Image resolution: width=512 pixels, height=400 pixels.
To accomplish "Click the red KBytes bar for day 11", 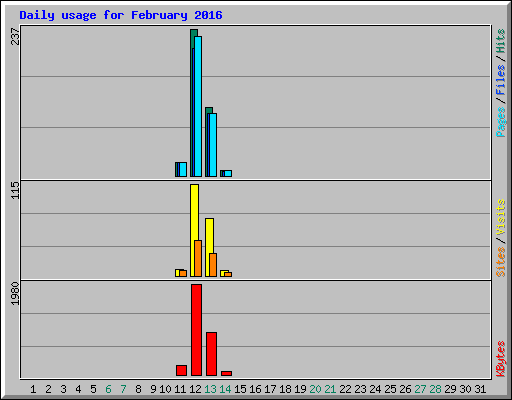I will (181, 371).
